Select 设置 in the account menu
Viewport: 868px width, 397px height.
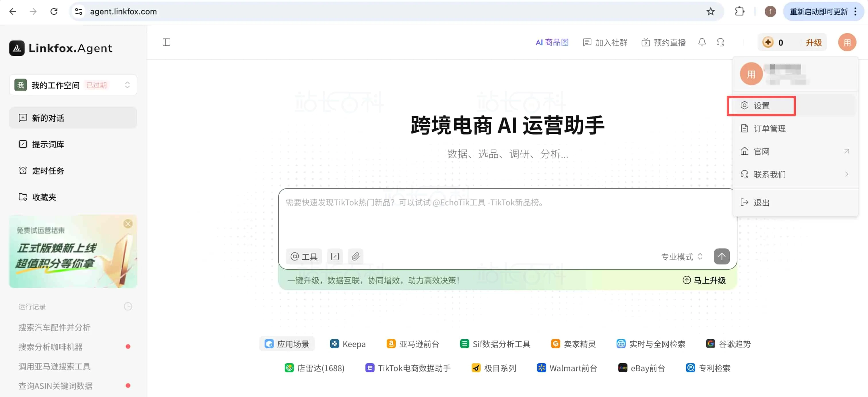pos(762,105)
